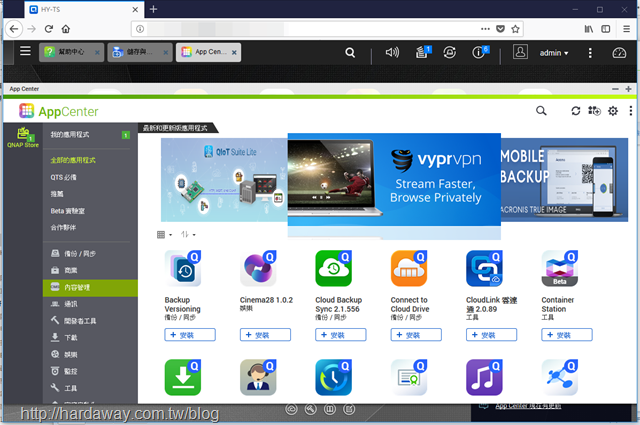Install CloudLink with 安裝 button

tap(491, 335)
